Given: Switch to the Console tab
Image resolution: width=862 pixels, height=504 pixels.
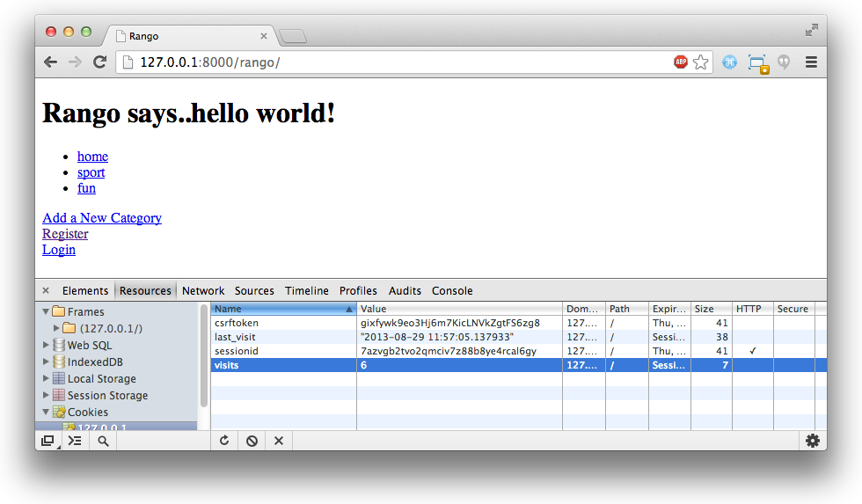Looking at the screenshot, I should point(452,291).
